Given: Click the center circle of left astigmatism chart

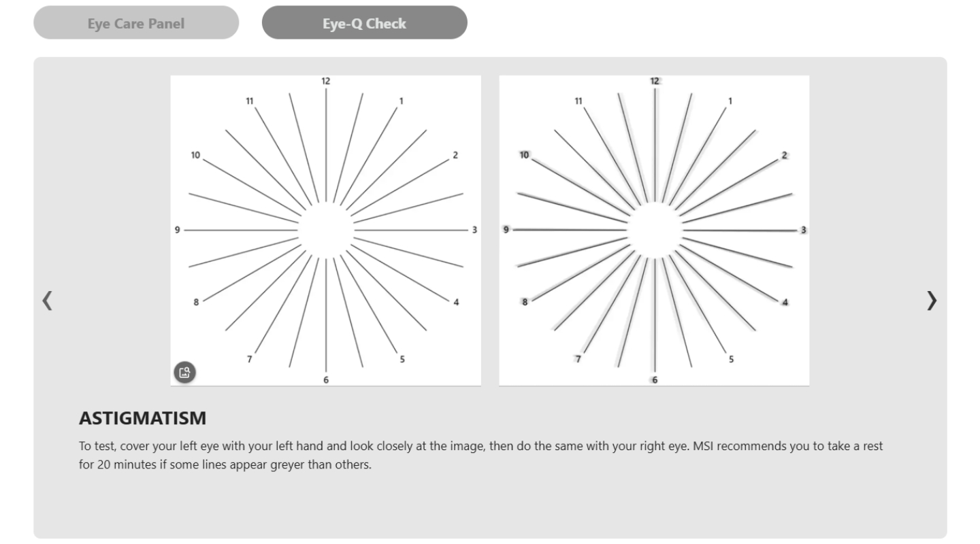Looking at the screenshot, I should pos(326,231).
